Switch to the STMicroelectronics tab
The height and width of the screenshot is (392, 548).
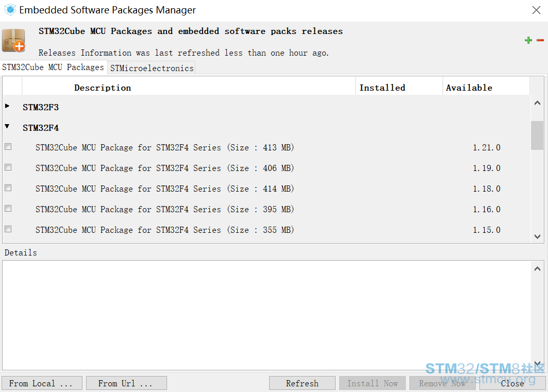point(152,67)
